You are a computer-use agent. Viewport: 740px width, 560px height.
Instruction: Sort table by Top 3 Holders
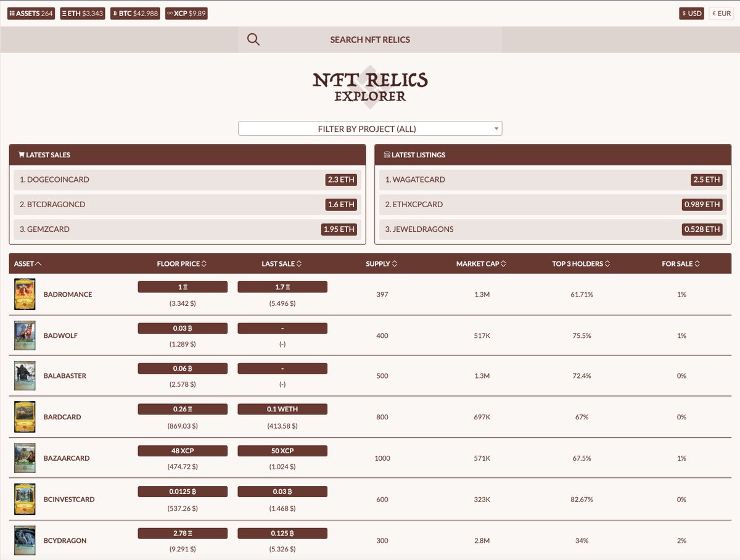point(582,263)
